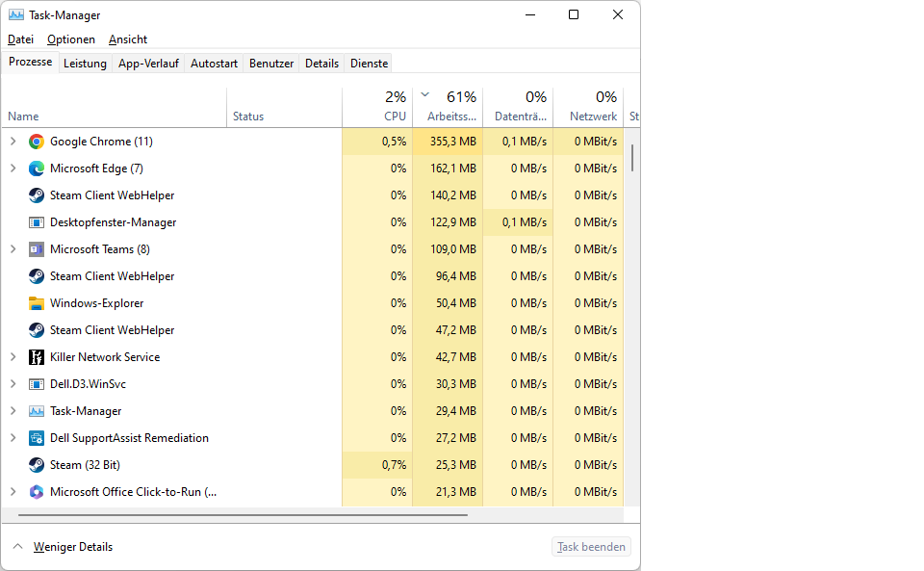Sort processes by CPU column header
This screenshot has width=924, height=571.
[377, 108]
